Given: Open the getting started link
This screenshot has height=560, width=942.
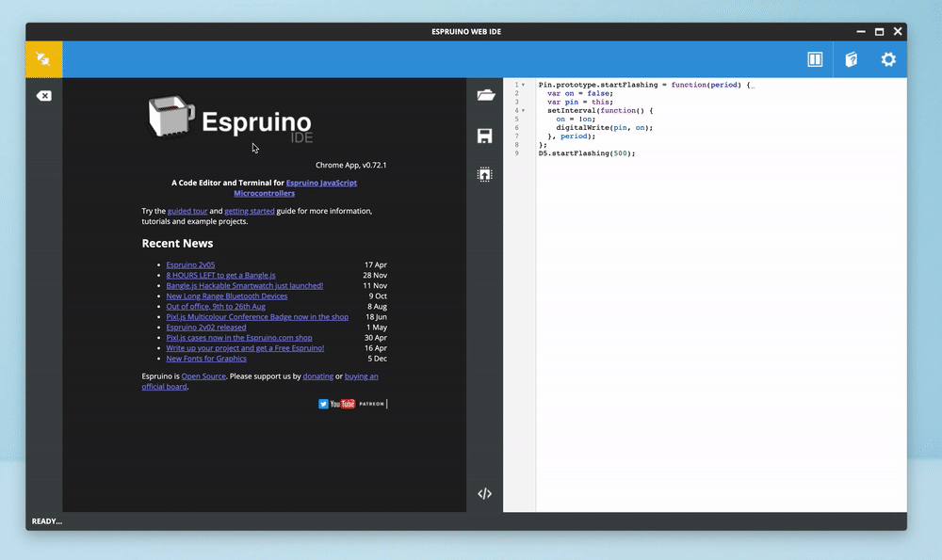Looking at the screenshot, I should [x=250, y=211].
